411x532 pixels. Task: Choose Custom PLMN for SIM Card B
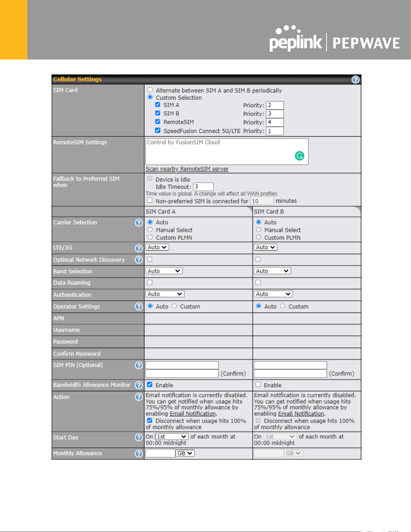pyautogui.click(x=258, y=237)
